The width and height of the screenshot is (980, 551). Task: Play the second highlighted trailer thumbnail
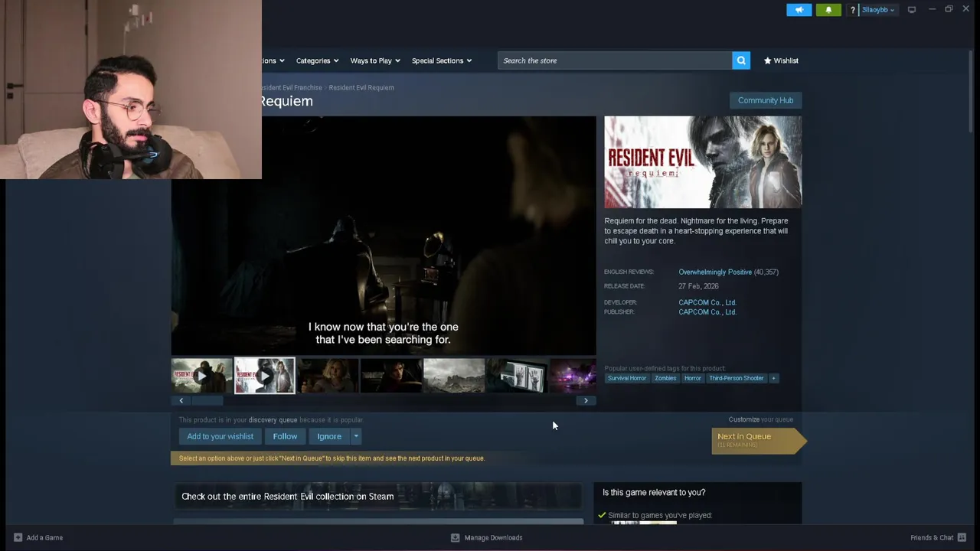264,376
